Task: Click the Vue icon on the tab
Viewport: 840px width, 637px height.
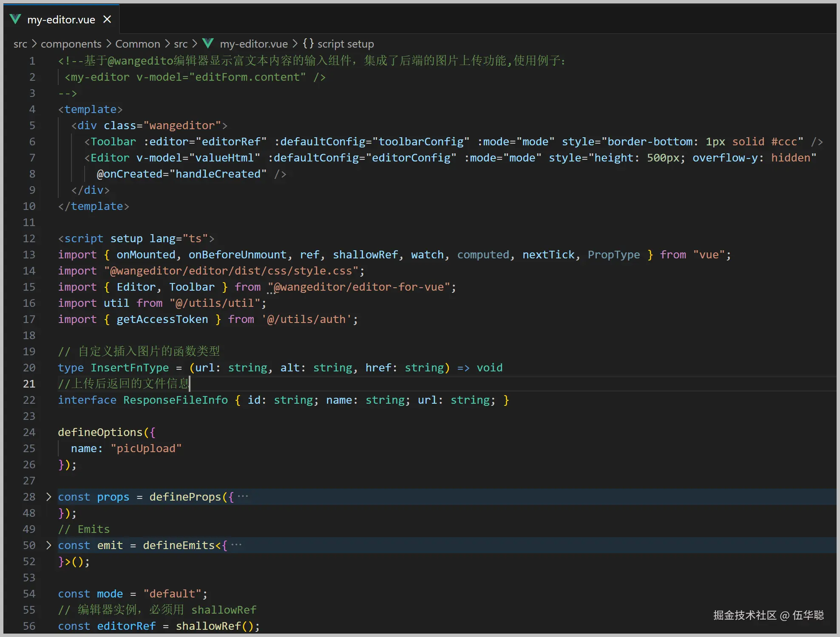Action: point(15,19)
